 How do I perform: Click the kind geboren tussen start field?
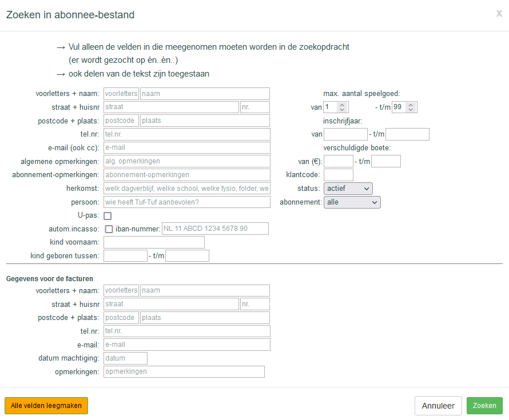(125, 255)
